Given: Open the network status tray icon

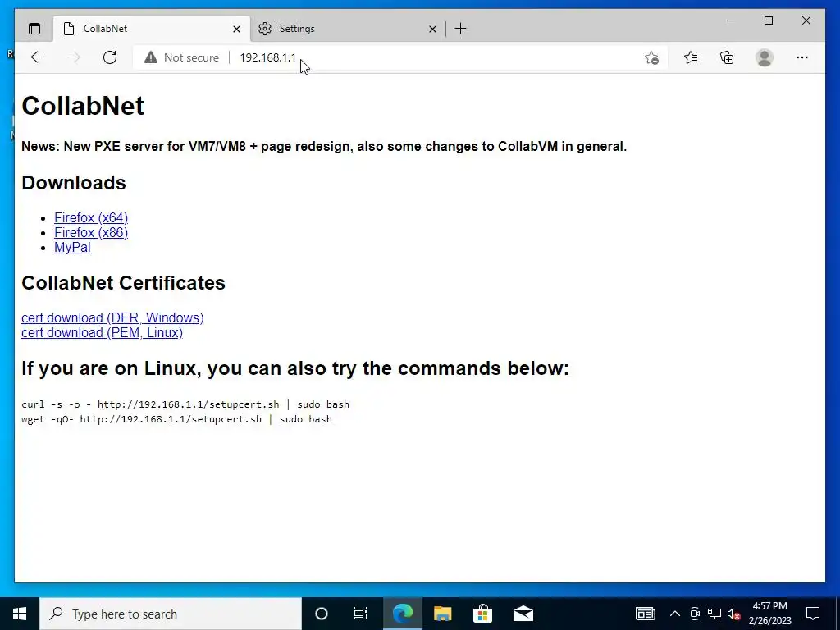Looking at the screenshot, I should tap(714, 614).
